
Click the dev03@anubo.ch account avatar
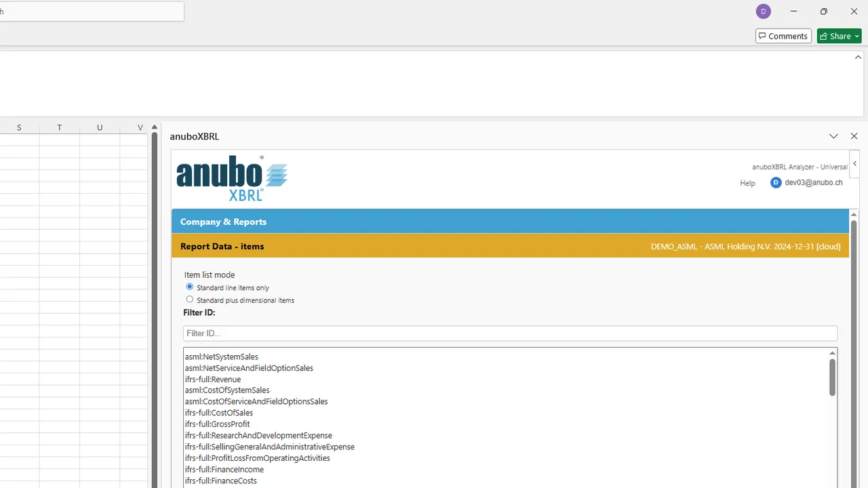pyautogui.click(x=776, y=183)
